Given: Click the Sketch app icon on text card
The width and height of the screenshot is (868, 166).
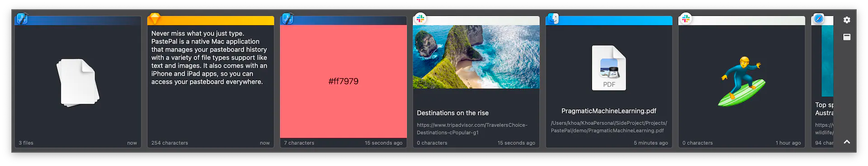Looking at the screenshot, I should (155, 19).
